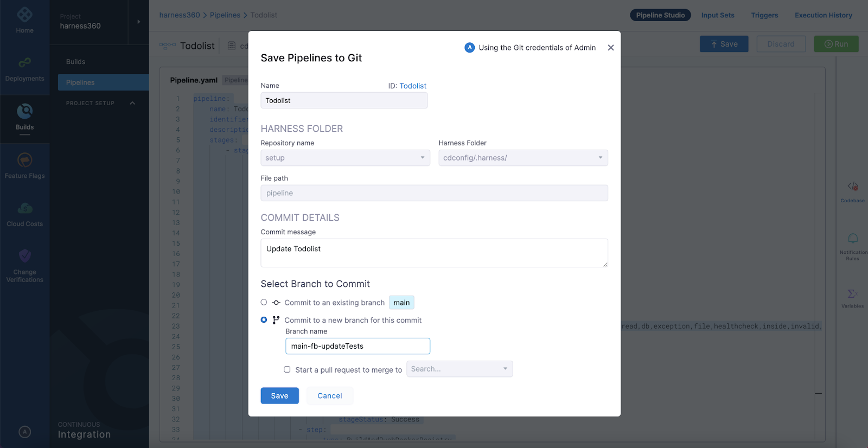Go to harness360 breadcrumb
Screen dimensions: 868x448
click(x=180, y=15)
